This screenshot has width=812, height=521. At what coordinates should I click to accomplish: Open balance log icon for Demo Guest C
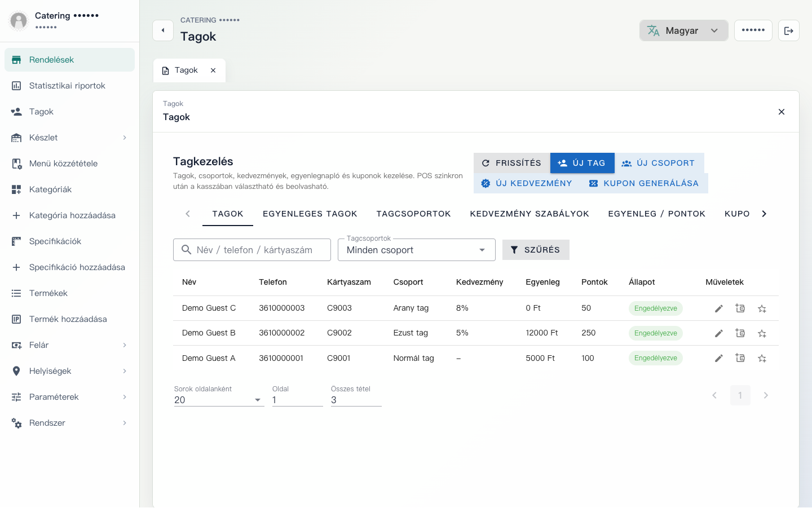[740, 308]
